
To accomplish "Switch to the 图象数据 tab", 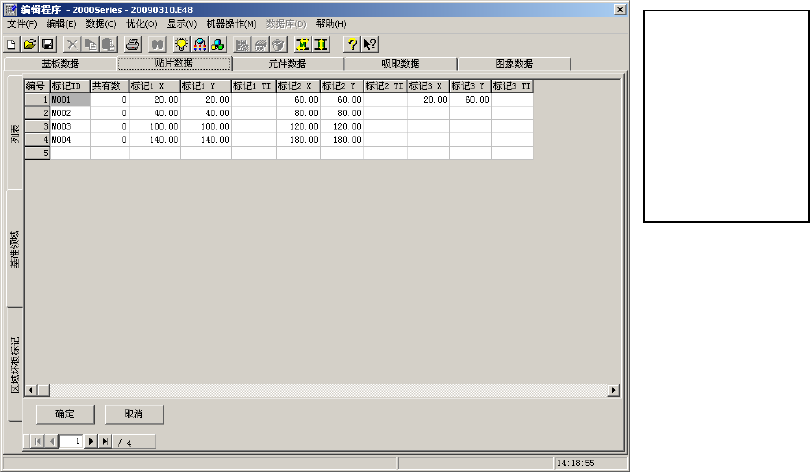I will click(x=514, y=63).
